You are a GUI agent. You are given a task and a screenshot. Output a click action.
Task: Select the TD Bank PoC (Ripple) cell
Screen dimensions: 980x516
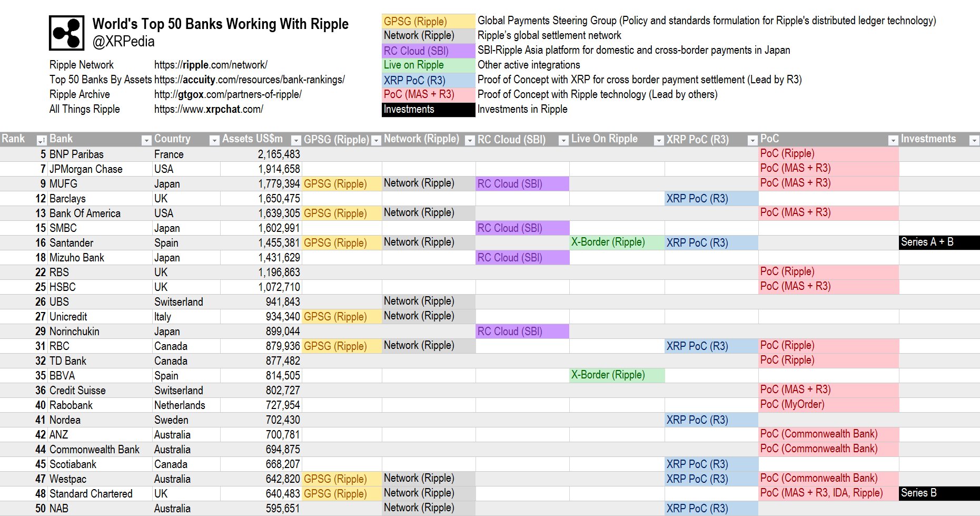pyautogui.click(x=828, y=361)
